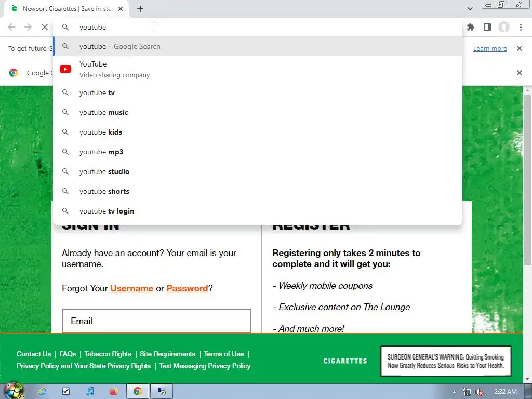The height and width of the screenshot is (399, 532).
Task: Show hidden system tray icons arrow
Action: click(454, 392)
